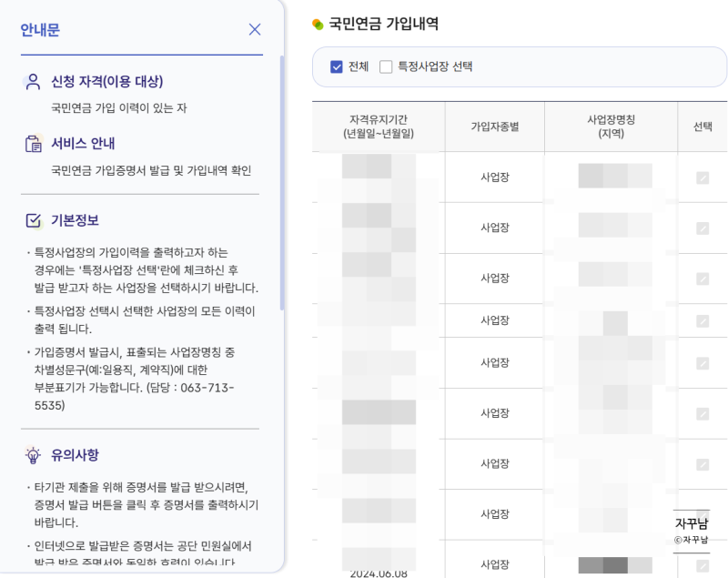The height and width of the screenshot is (578, 728).
Task: Uncheck the 전체 checkbox
Action: 337,66
